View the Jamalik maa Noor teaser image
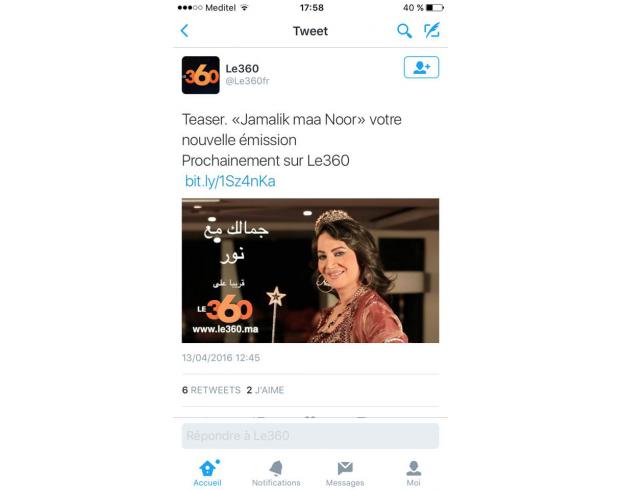Screen dimensions: 620x490 (x=310, y=271)
